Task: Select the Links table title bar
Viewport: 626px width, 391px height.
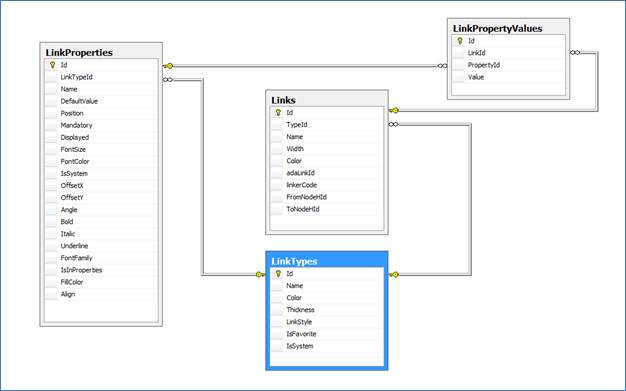Action: [327, 100]
